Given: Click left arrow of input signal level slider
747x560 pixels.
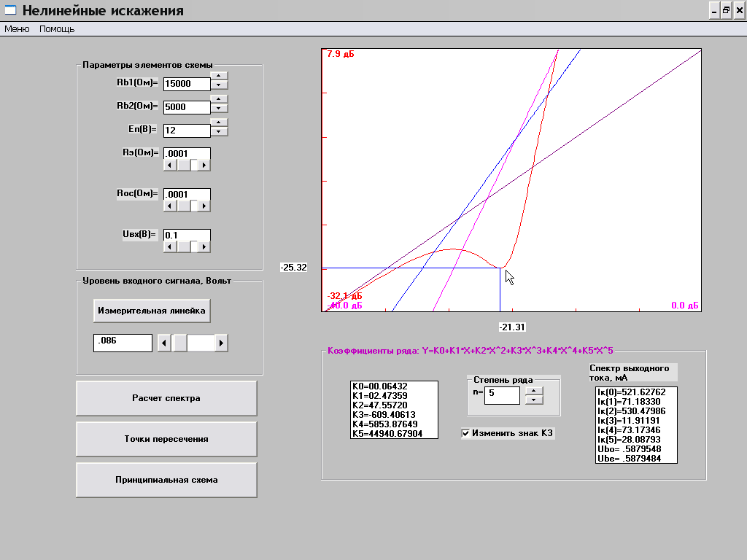Looking at the screenshot, I should (x=165, y=343).
